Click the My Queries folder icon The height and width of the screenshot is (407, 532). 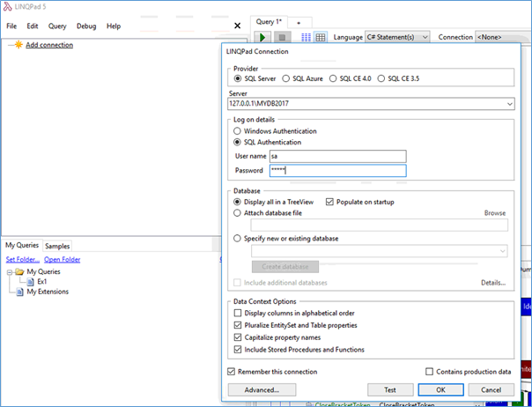point(20,271)
